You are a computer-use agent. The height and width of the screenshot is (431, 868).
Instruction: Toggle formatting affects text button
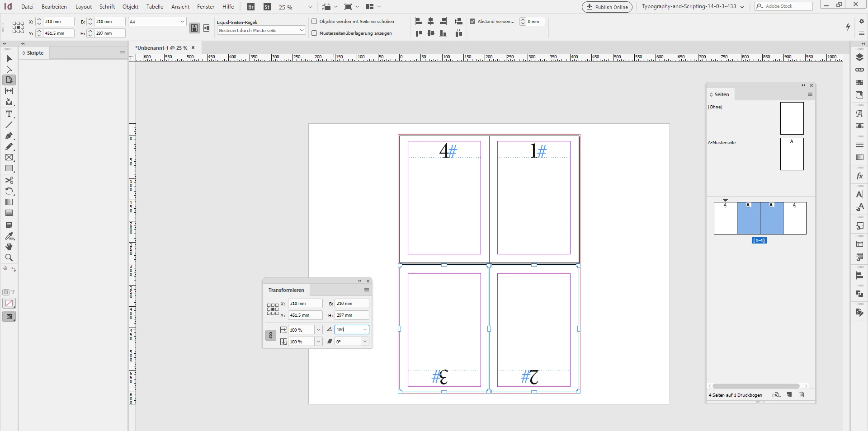(13, 292)
